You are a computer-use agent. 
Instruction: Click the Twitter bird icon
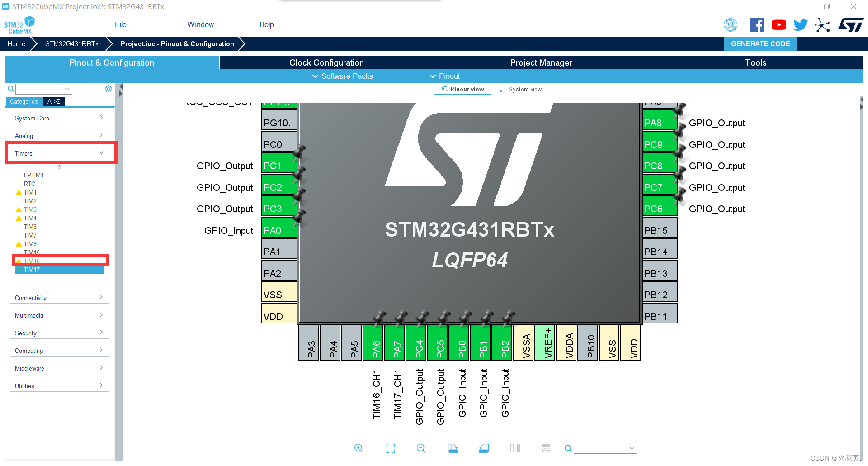tap(800, 25)
